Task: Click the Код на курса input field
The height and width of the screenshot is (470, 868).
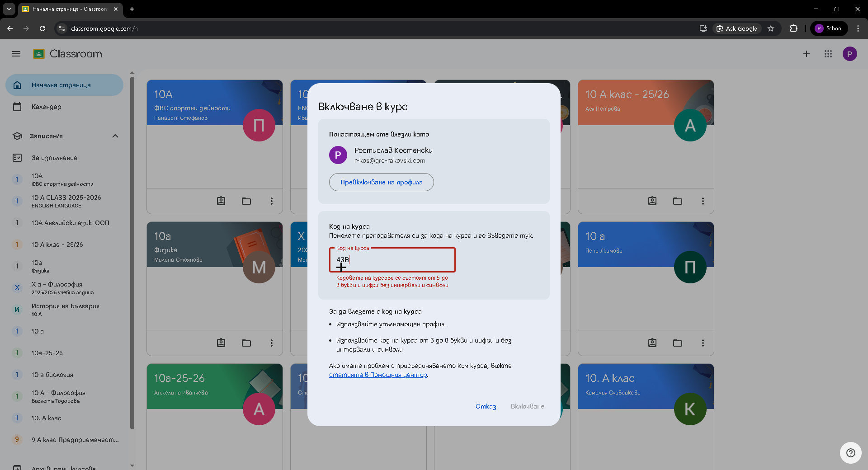Action: [x=392, y=260]
